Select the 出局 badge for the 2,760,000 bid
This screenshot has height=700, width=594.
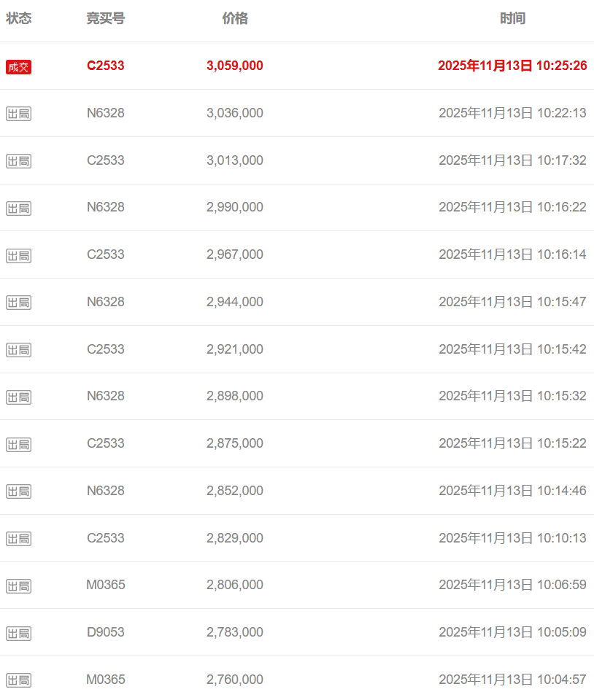pos(18,681)
